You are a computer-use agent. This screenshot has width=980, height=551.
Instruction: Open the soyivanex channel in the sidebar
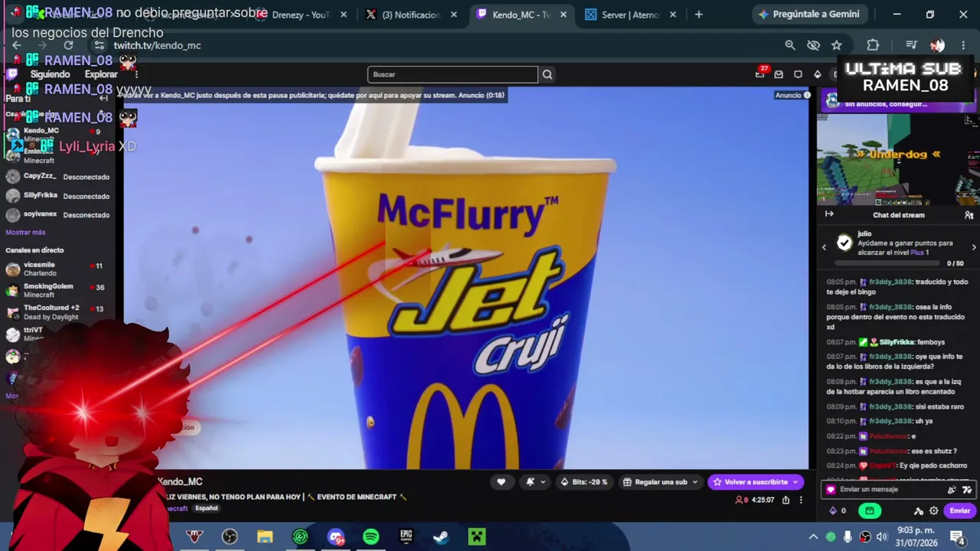pyautogui.click(x=57, y=215)
